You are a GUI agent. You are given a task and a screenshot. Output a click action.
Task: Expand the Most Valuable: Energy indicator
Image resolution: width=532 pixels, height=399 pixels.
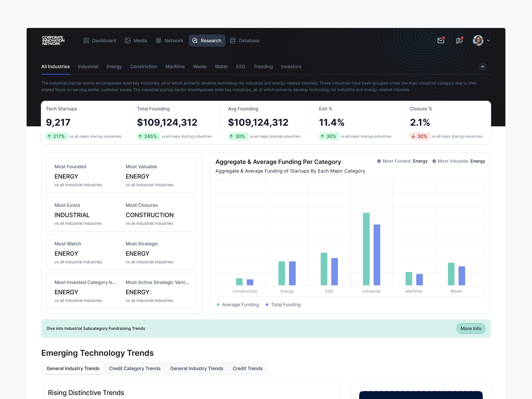[x=458, y=161]
